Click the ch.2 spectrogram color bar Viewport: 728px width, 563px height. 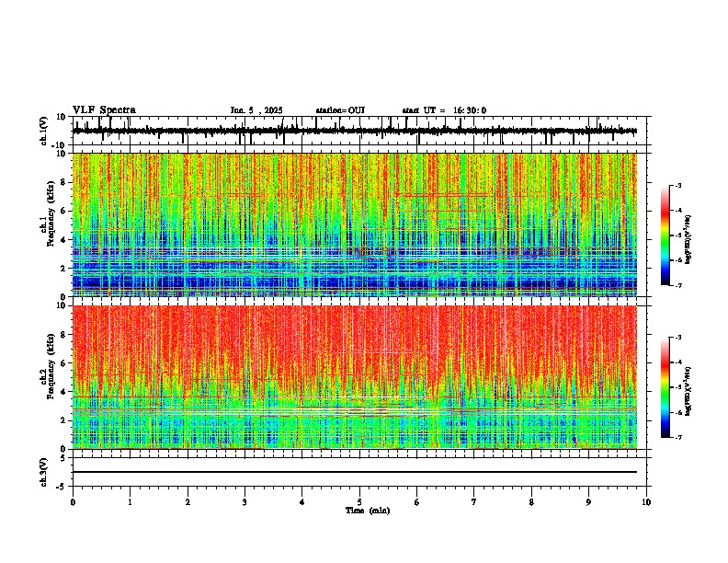coord(665,387)
